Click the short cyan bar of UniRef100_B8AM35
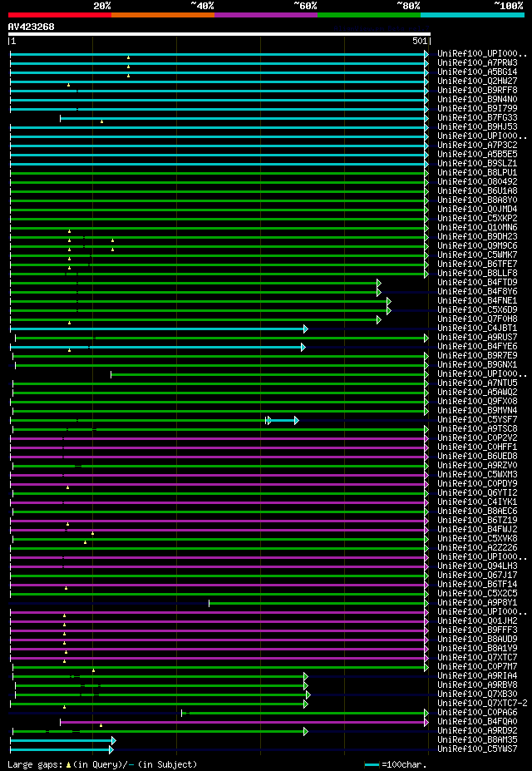 coord(63,740)
